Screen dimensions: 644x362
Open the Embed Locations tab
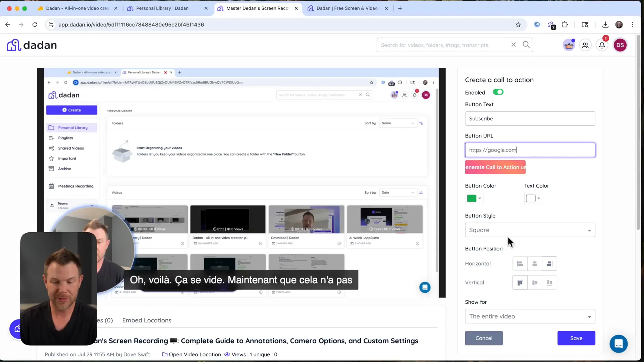coord(147,320)
